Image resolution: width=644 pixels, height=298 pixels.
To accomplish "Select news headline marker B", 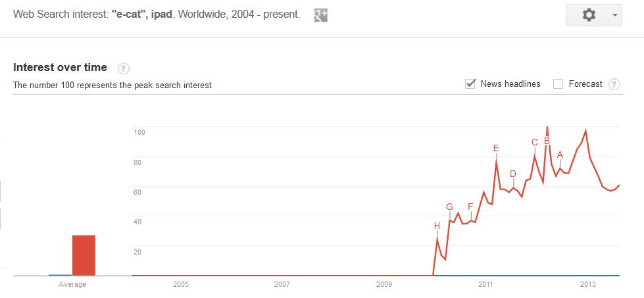I will [547, 141].
